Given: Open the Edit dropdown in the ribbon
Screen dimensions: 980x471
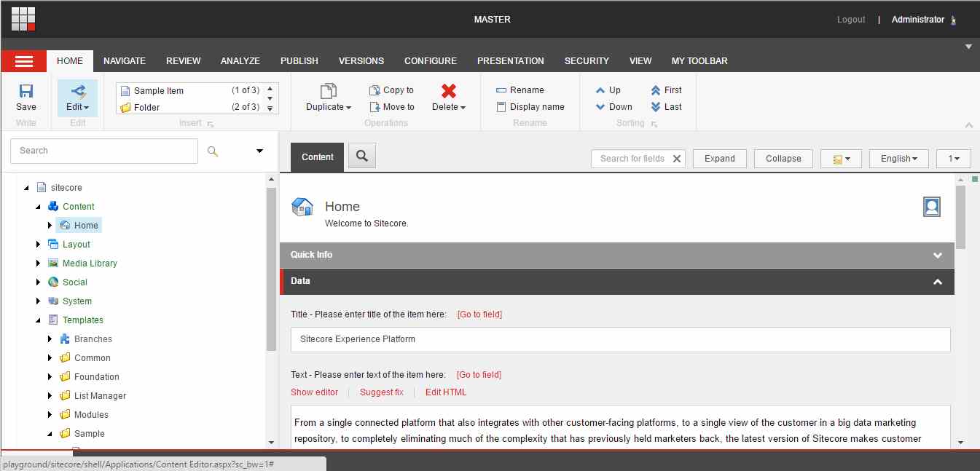Looking at the screenshot, I should click(x=77, y=98).
